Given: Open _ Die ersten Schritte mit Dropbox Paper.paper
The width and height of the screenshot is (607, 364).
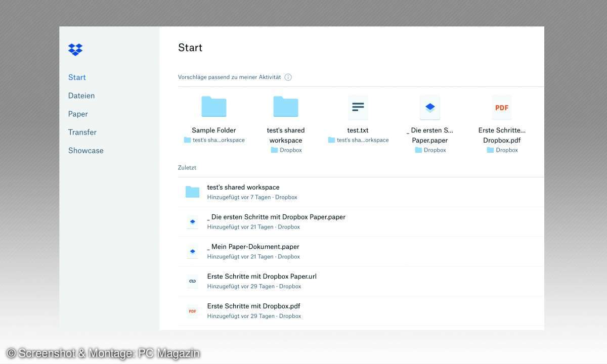Looking at the screenshot, I should point(276,217).
